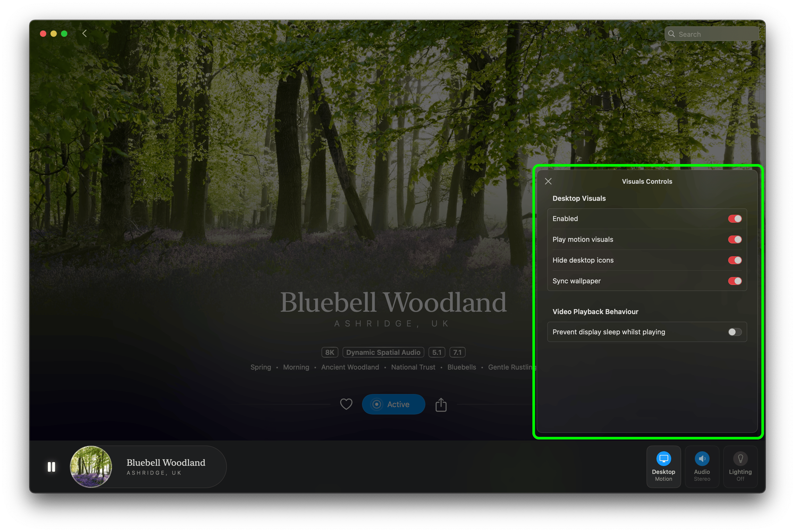Turn off Play motion visuals

click(735, 239)
